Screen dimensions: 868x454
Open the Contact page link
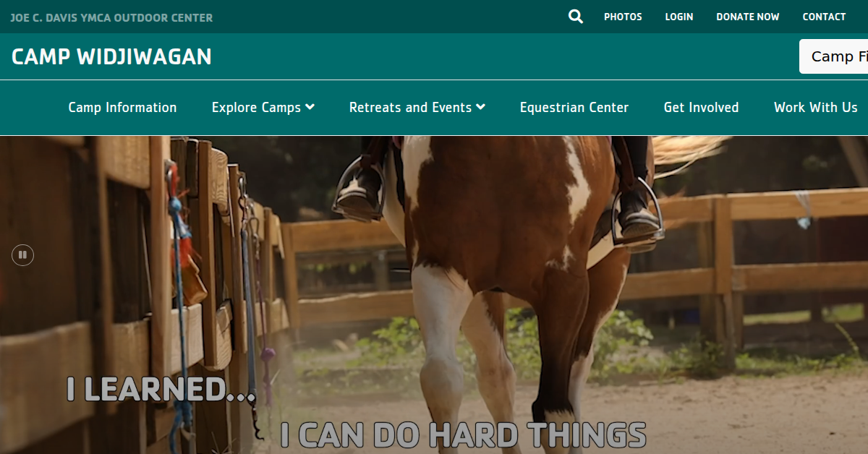point(824,17)
